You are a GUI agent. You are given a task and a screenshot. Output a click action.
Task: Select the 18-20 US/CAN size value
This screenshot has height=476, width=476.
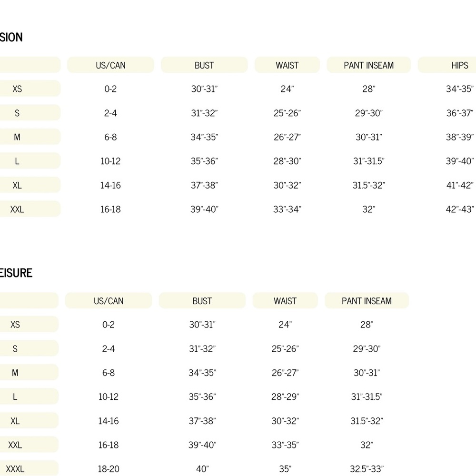[x=109, y=469]
